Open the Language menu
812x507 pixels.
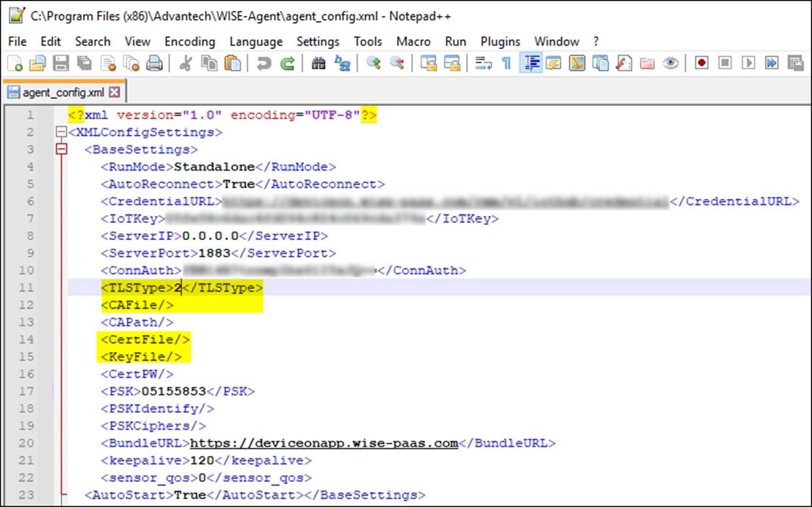pos(256,41)
